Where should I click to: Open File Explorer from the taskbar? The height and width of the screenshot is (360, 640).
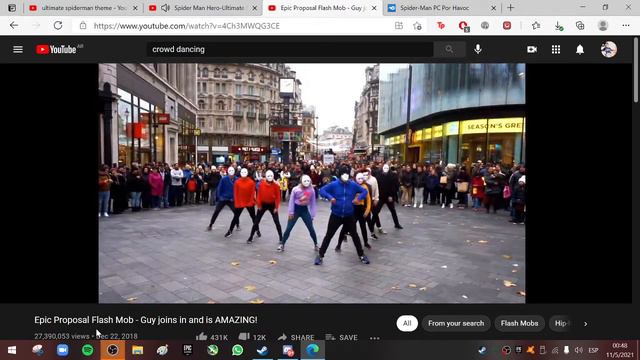[x=138, y=350]
